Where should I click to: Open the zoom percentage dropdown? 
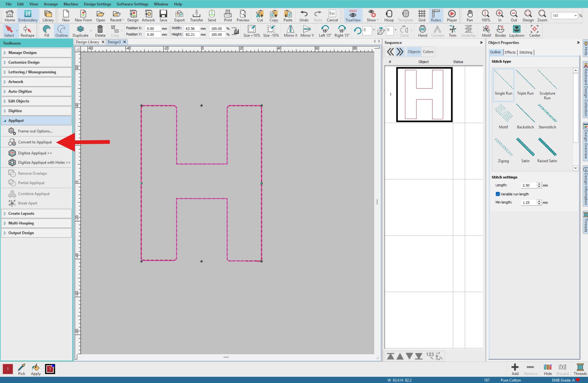[x=575, y=16]
